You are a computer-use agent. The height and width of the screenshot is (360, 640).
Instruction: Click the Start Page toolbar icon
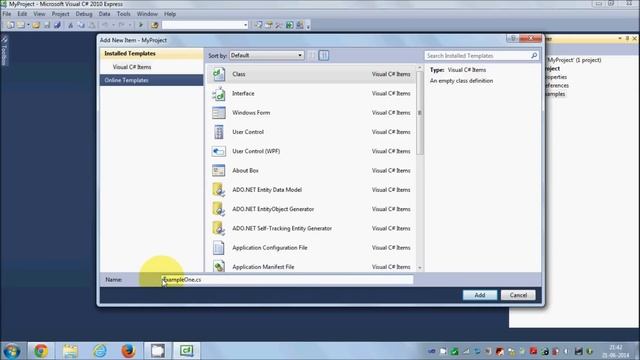pyautogui.click(x=289, y=25)
